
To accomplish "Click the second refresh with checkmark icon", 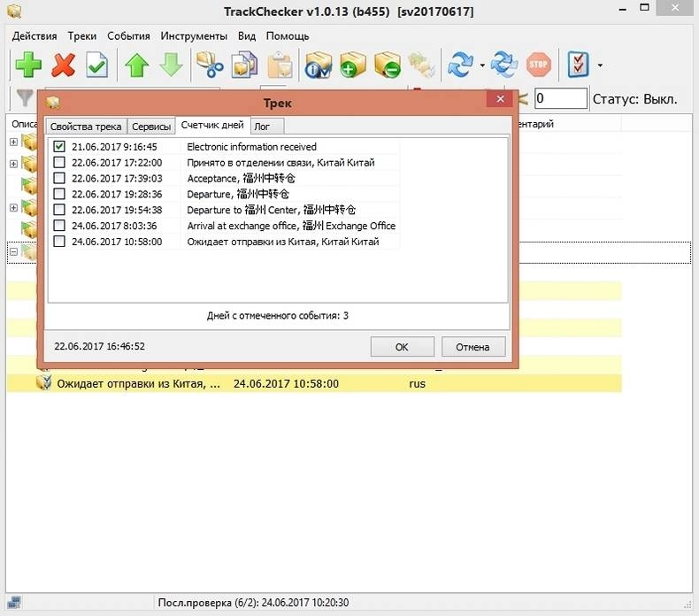I will [x=504, y=65].
